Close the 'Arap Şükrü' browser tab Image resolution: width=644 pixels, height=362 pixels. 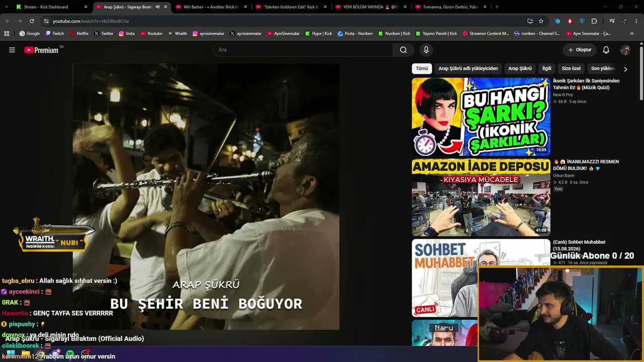tap(166, 7)
